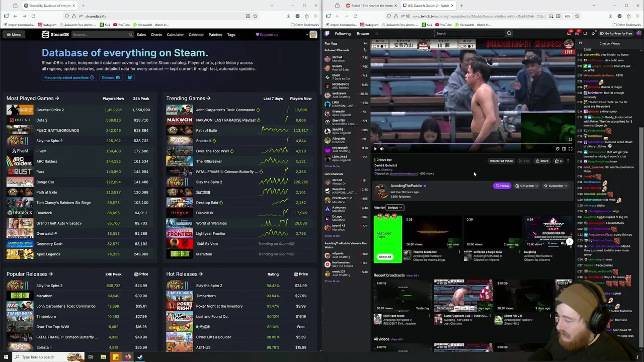Click the Twitch logo home icon
This screenshot has width=644, height=362.
pos(328,34)
